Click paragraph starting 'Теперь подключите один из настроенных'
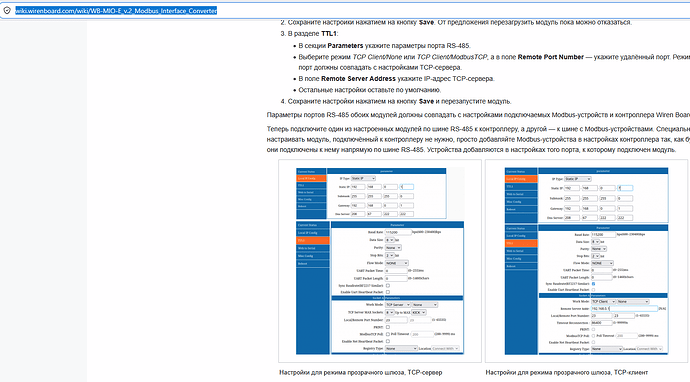The image size is (690, 382). coord(478,140)
